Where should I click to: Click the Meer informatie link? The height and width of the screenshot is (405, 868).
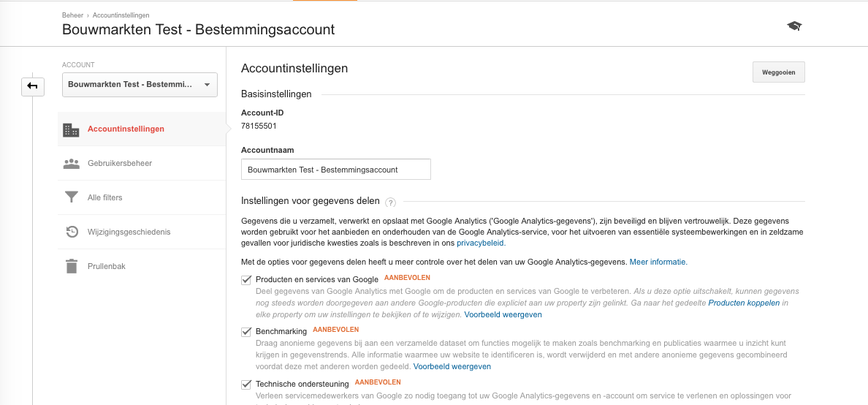coord(658,262)
